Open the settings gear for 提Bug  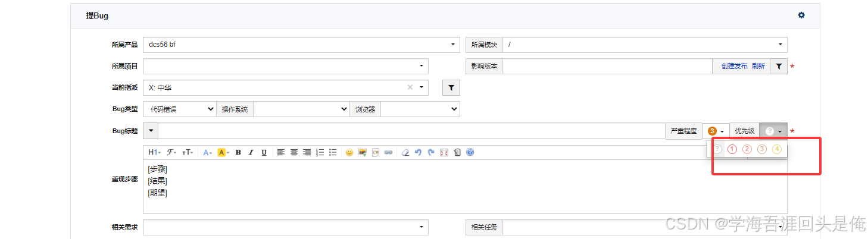coord(801,15)
